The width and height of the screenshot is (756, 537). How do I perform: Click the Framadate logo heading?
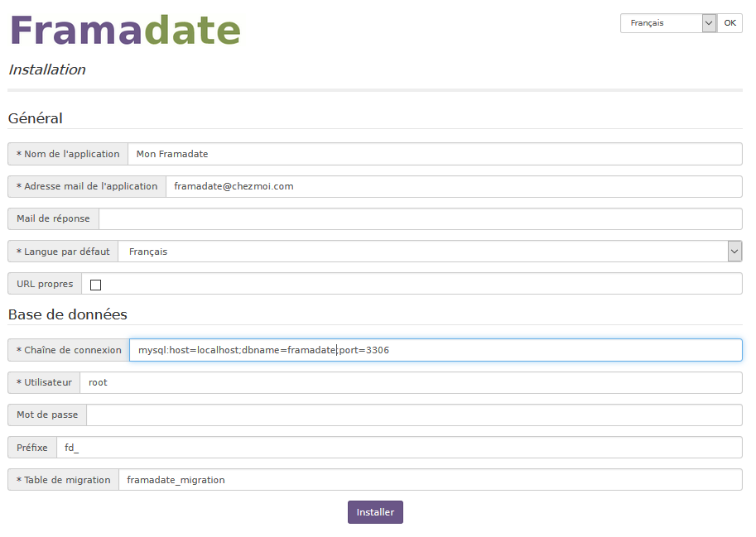125,30
